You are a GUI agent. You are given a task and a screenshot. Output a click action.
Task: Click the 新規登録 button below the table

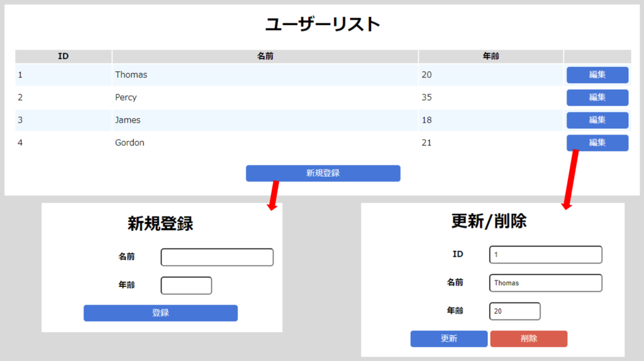323,174
